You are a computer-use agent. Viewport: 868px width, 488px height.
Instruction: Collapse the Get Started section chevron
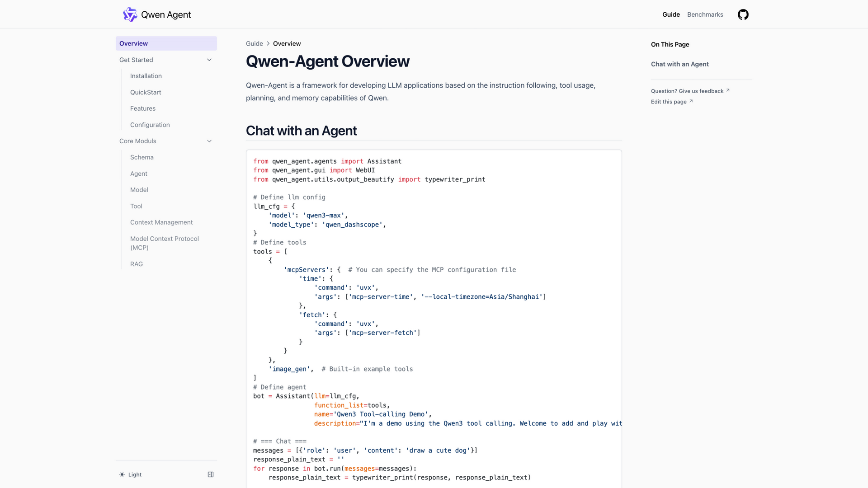(209, 60)
